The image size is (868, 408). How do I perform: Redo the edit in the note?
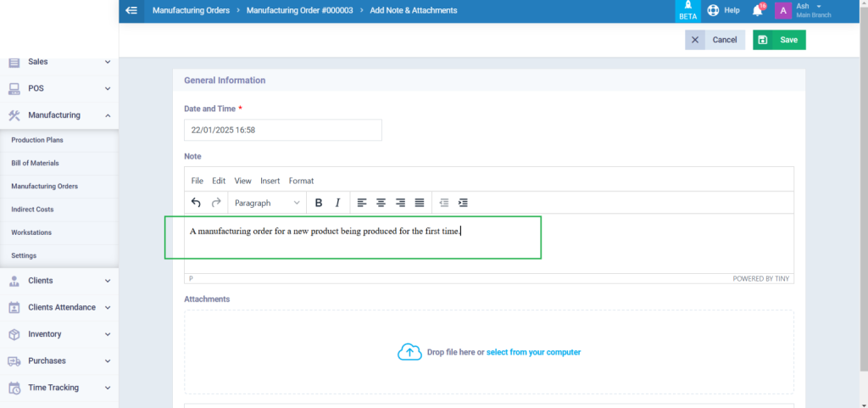[216, 203]
